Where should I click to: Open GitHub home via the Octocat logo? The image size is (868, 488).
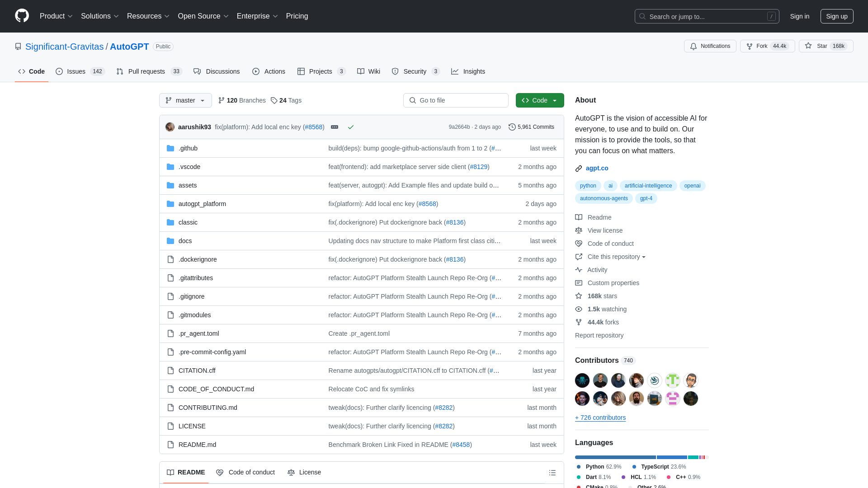click(22, 16)
